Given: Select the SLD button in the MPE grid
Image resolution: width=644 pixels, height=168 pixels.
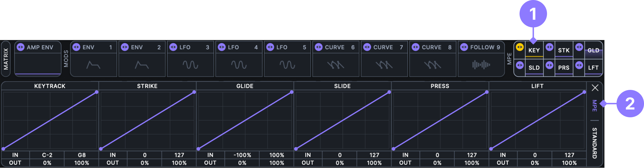Looking at the screenshot, I should (x=534, y=68).
